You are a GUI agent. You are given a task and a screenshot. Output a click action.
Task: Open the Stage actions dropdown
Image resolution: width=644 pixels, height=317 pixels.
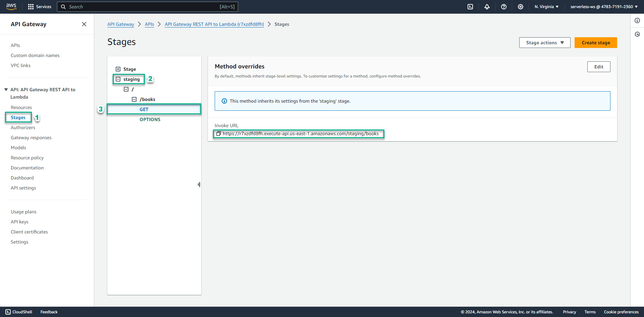[545, 43]
